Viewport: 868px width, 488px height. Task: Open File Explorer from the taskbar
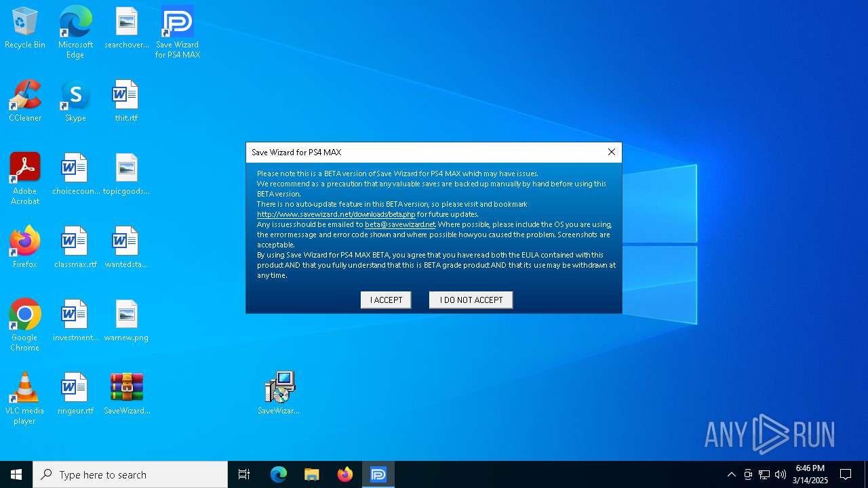(312, 474)
